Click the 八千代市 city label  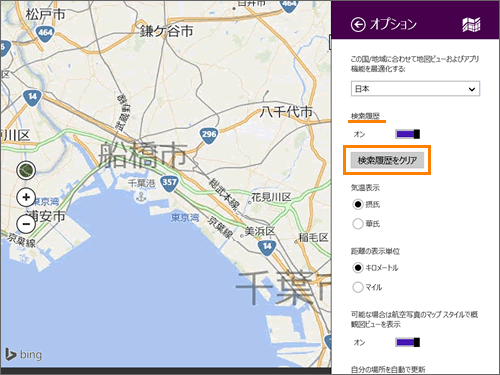point(286,112)
